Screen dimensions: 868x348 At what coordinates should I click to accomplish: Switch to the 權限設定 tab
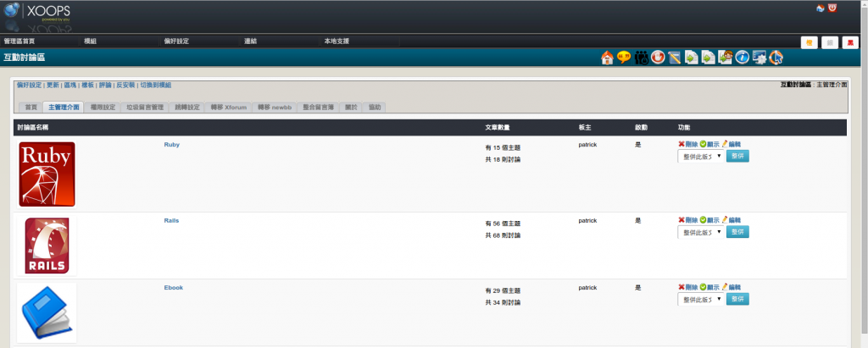click(x=103, y=108)
